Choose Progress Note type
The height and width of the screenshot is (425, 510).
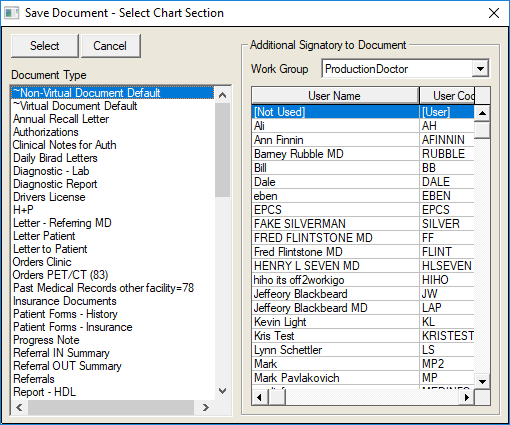coord(113,340)
